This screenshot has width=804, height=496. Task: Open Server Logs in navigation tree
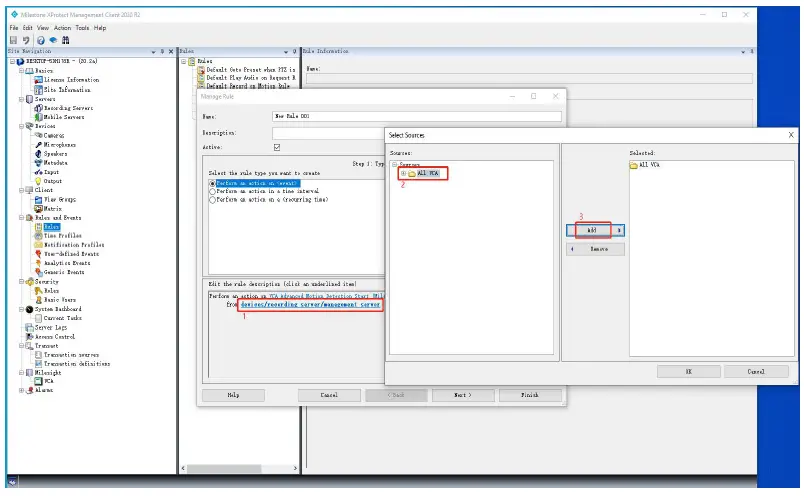coord(51,327)
